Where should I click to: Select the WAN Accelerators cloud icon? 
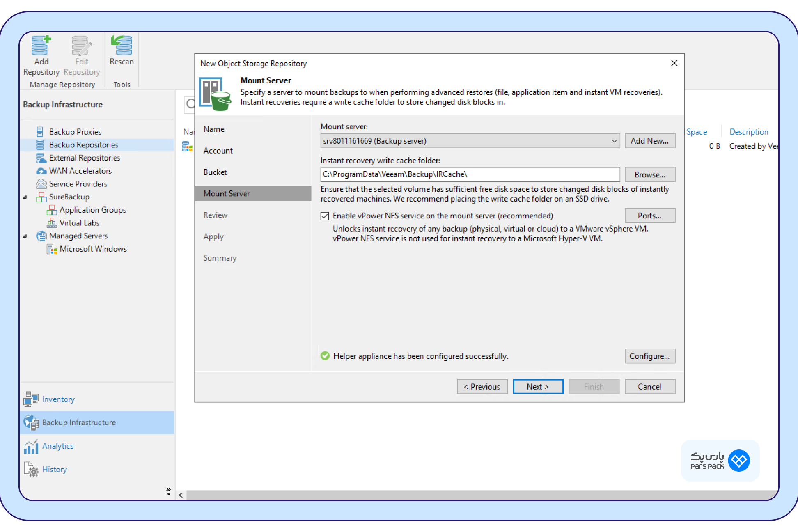[x=41, y=171]
